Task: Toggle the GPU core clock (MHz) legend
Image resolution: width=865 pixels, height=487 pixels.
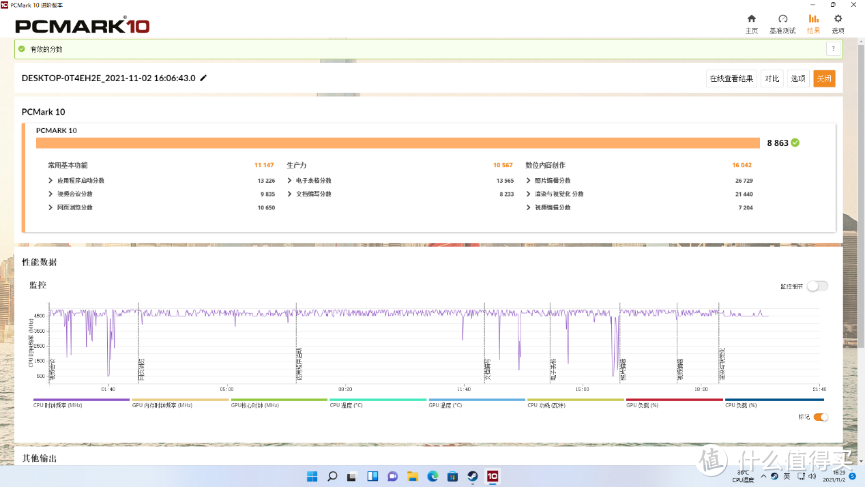Action: [279, 403]
